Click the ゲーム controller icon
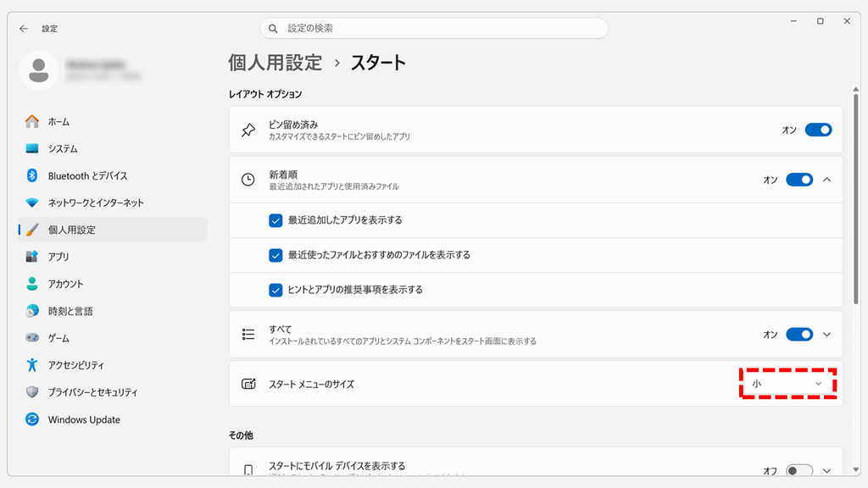This screenshot has width=868, height=488. [x=32, y=337]
